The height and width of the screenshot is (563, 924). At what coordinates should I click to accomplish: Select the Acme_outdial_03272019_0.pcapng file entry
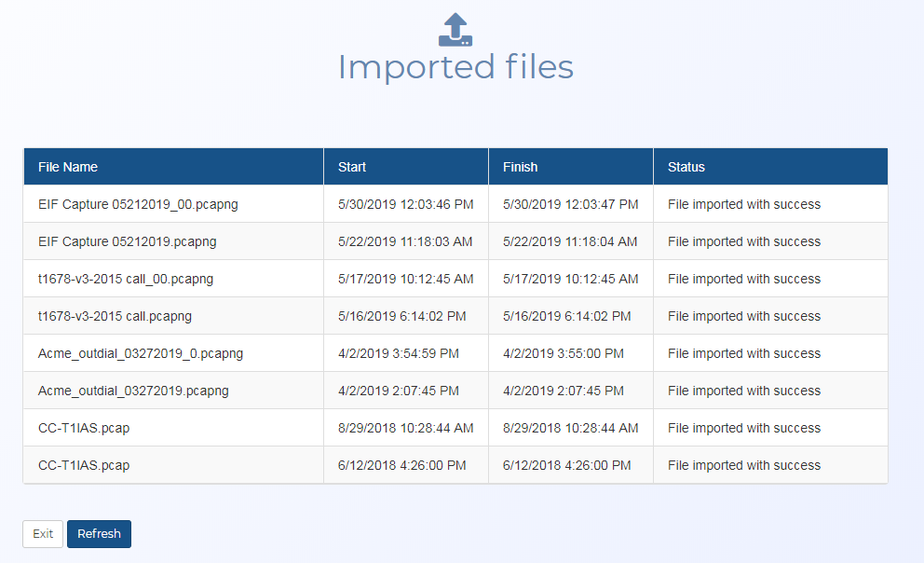[x=131, y=352]
